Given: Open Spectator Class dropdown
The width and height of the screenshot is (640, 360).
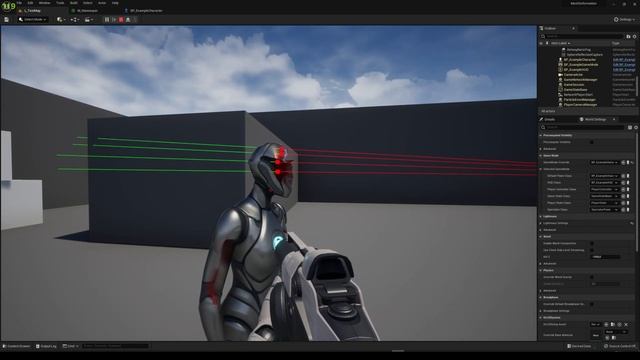Looking at the screenshot, I should click(x=604, y=209).
